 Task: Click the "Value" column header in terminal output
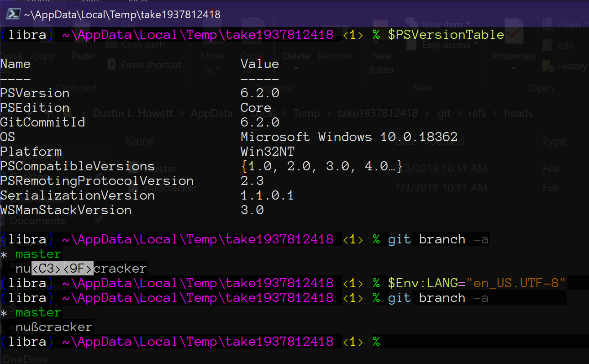[260, 64]
